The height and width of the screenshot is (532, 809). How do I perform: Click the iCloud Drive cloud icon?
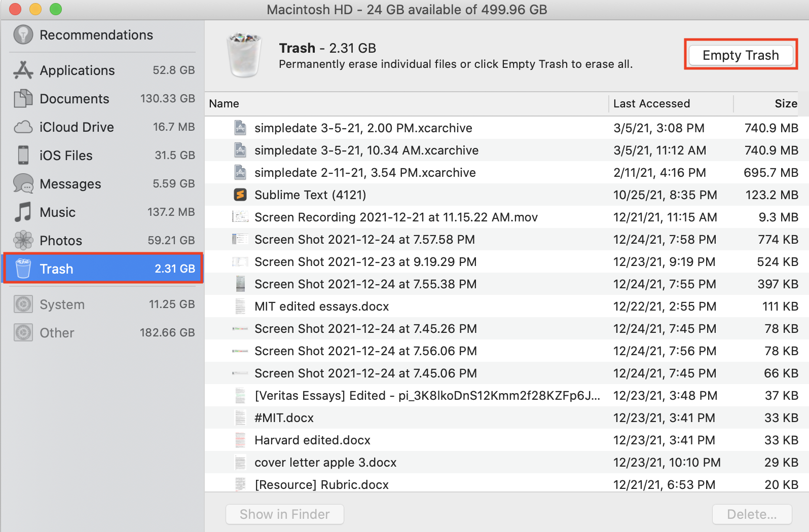23,127
